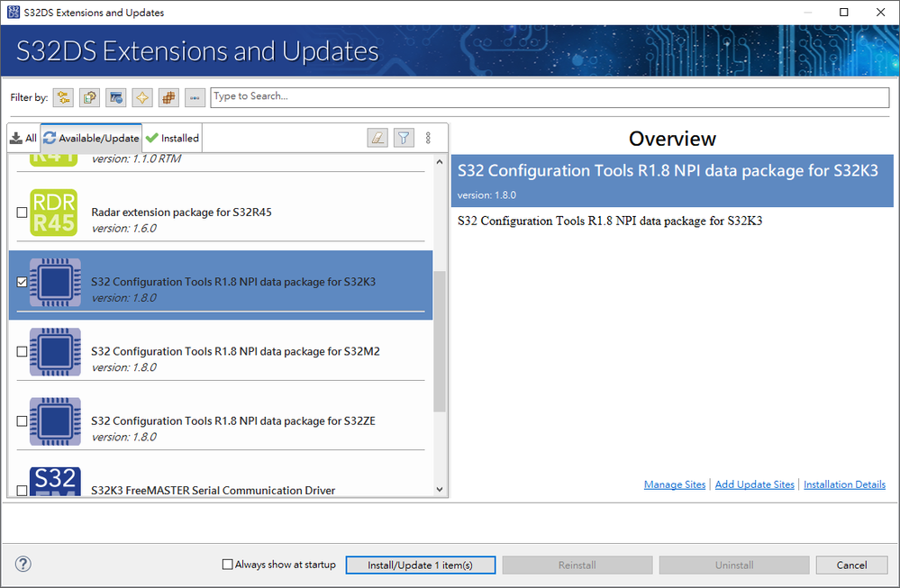Open the Installation Details link

[844, 484]
